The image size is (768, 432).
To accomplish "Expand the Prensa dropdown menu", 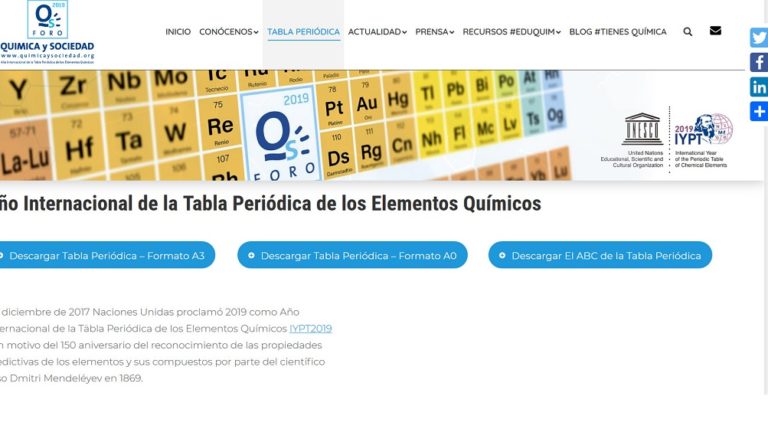I will click(434, 32).
